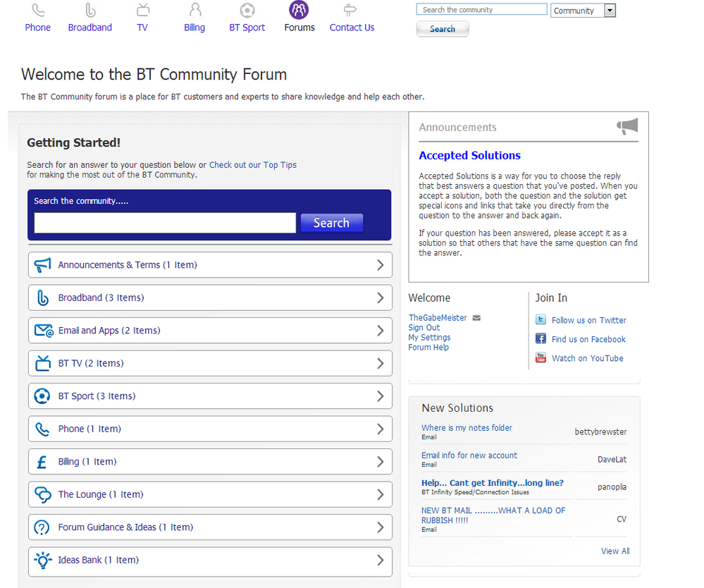Image resolution: width=704 pixels, height=588 pixels.
Task: Click the question mark icon for Forum Guidance
Action: pos(42,527)
